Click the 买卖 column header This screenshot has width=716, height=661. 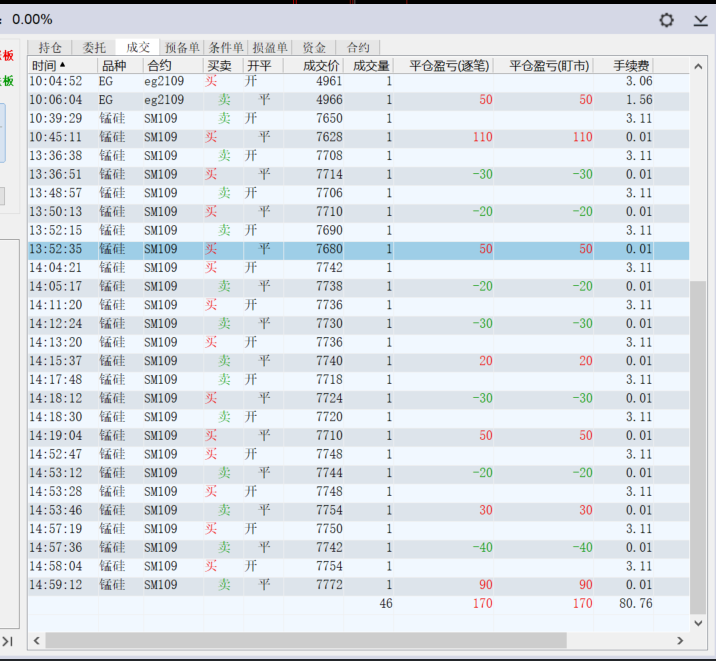coord(223,66)
